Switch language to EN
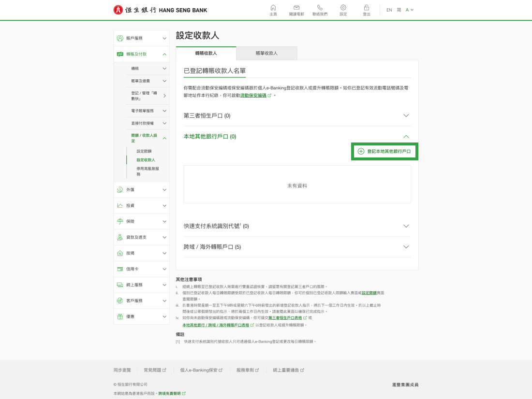Screen dimensions: 532x399 (389, 10)
